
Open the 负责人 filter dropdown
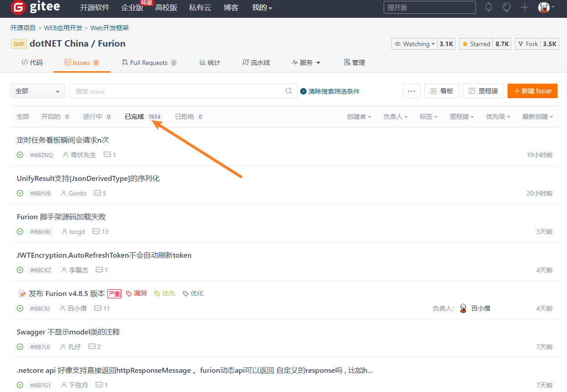(396, 117)
